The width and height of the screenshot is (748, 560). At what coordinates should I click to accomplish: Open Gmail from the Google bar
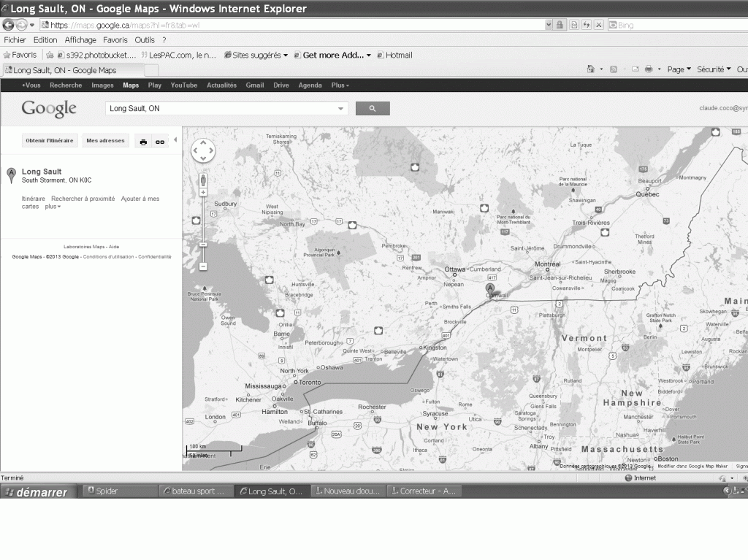pyautogui.click(x=255, y=85)
